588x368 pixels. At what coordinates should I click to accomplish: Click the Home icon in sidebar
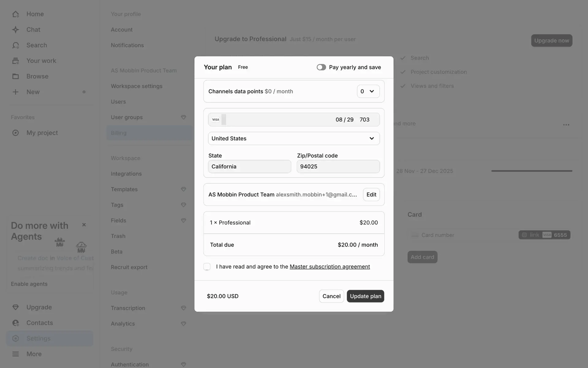[16, 14]
